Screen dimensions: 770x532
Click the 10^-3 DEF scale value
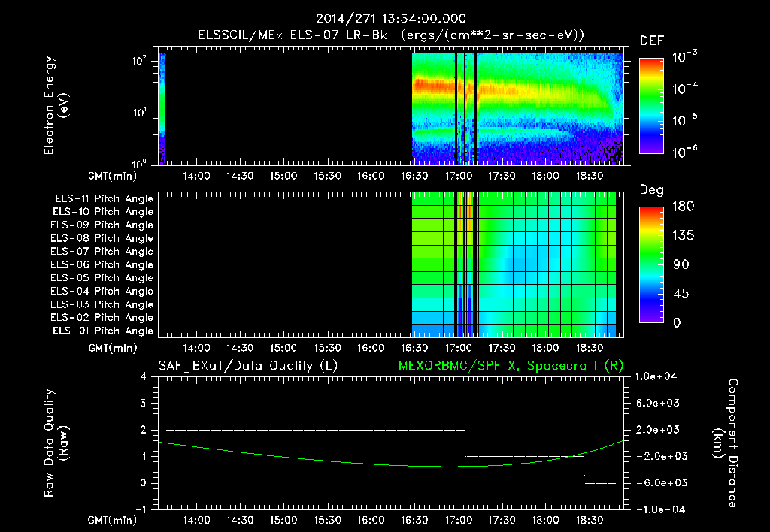[x=684, y=57]
